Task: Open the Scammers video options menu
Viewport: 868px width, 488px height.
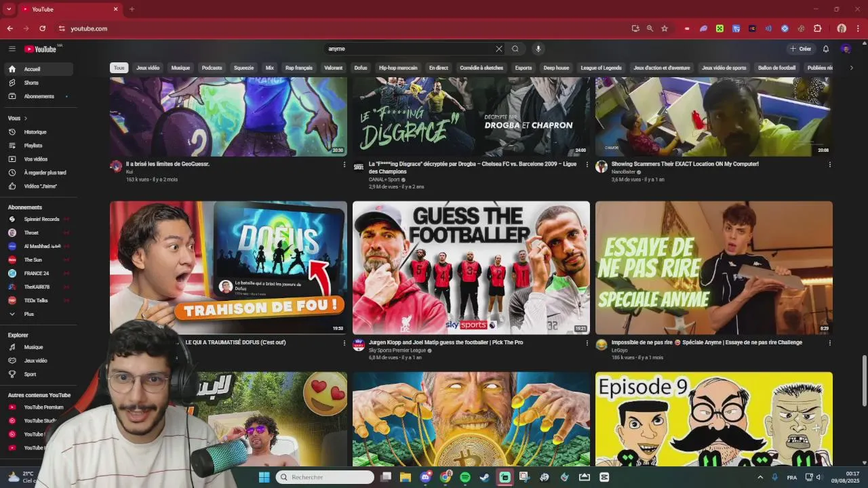Action: [x=829, y=164]
